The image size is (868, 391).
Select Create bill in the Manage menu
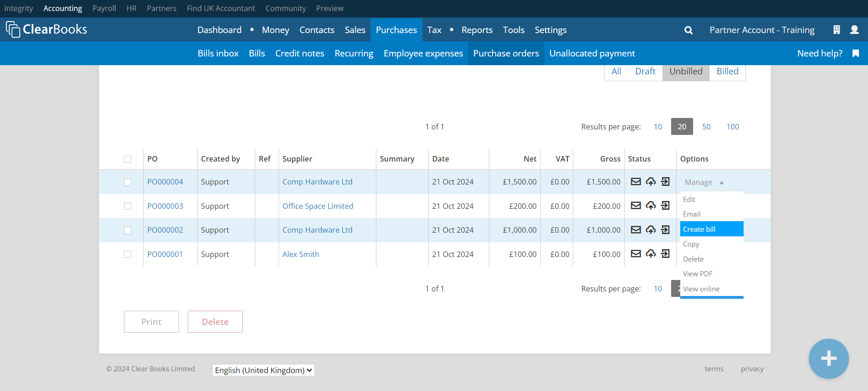(711, 229)
